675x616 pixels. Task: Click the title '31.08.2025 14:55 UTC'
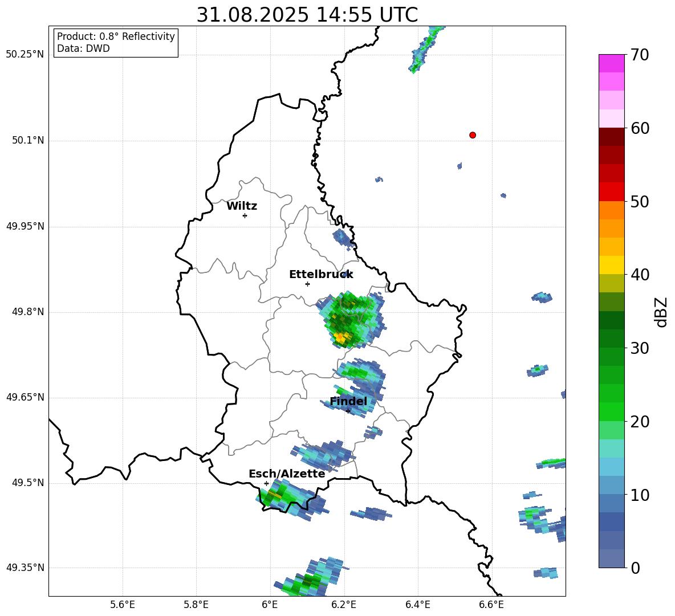pyautogui.click(x=307, y=15)
